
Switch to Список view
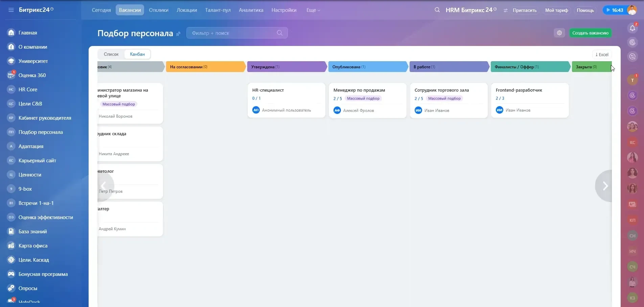tap(111, 54)
